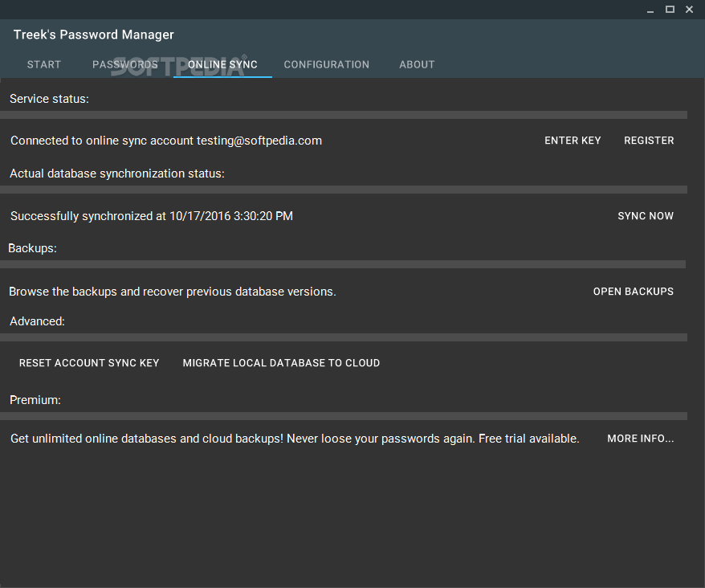Start synchronization with SYNC NOW
705x588 pixels.
(646, 216)
